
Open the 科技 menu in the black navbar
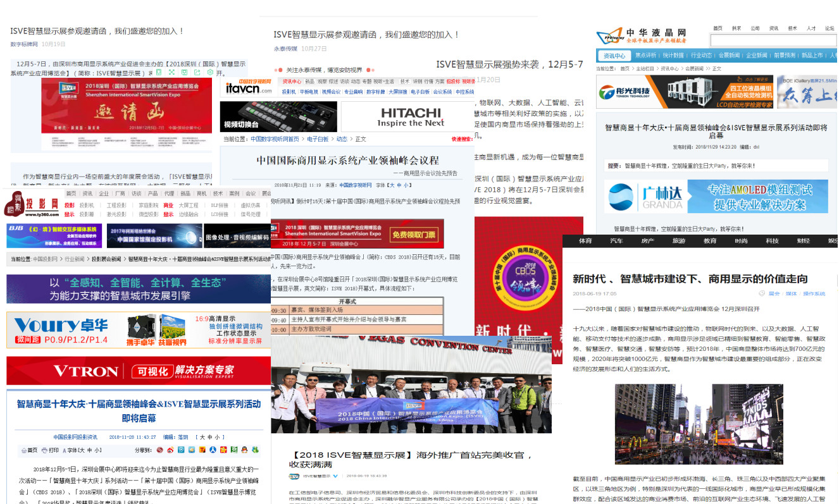(772, 241)
